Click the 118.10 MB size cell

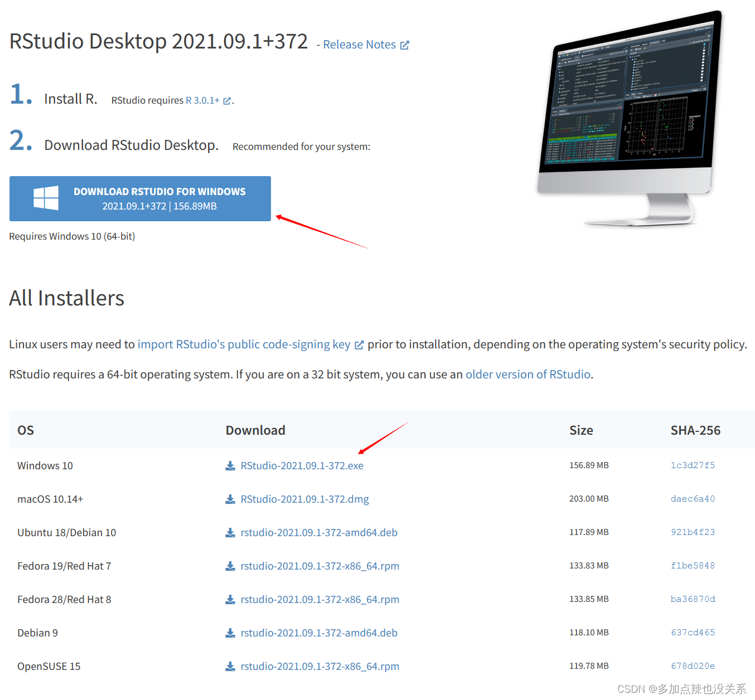click(x=589, y=633)
